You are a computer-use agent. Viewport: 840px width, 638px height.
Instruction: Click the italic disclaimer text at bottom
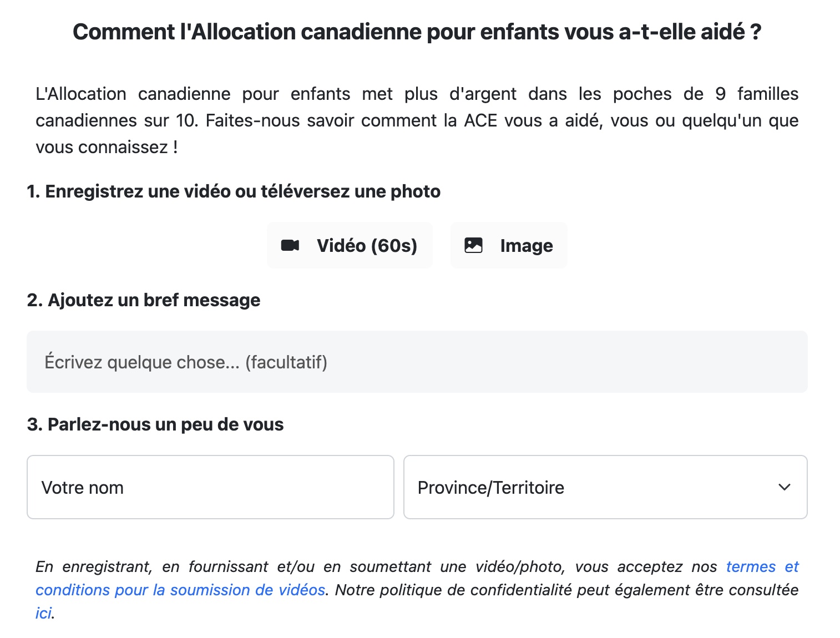tap(417, 590)
